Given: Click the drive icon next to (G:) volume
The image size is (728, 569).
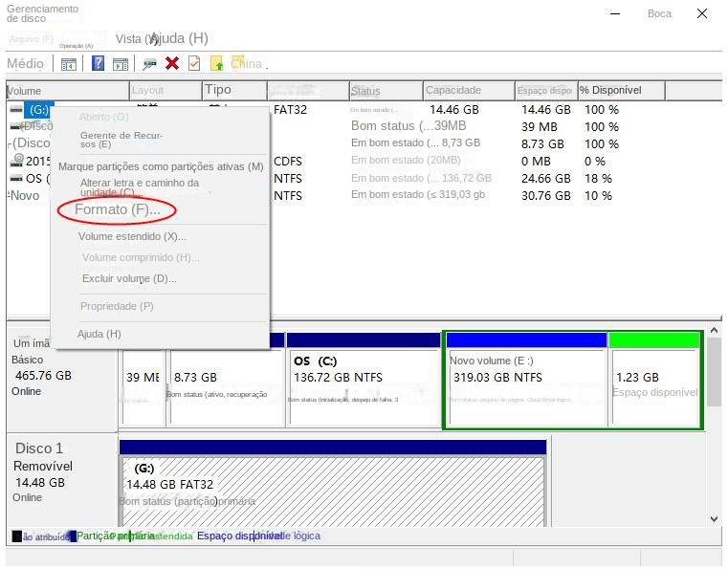Looking at the screenshot, I should (16, 110).
